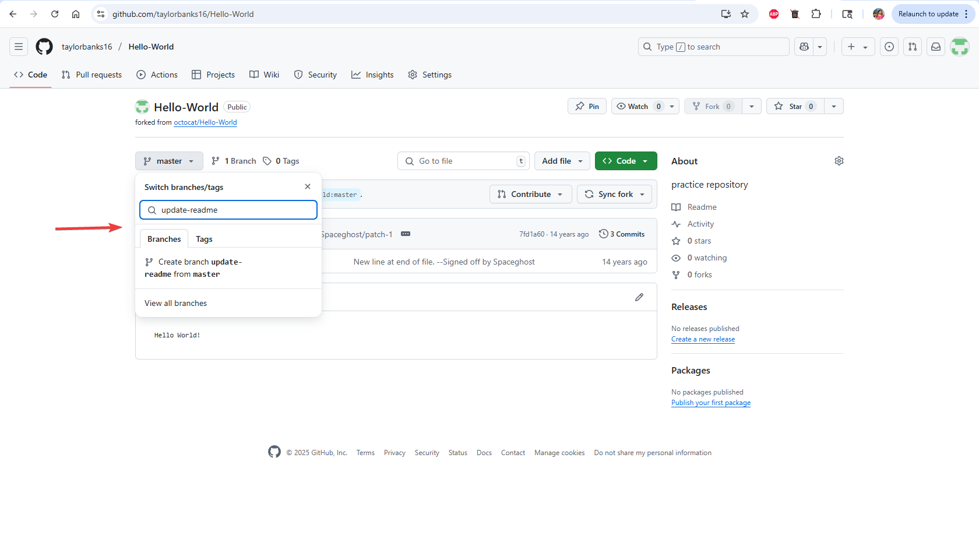The width and height of the screenshot is (979, 560).
Task: Click GitHub logo in footer
Action: pos(274,452)
